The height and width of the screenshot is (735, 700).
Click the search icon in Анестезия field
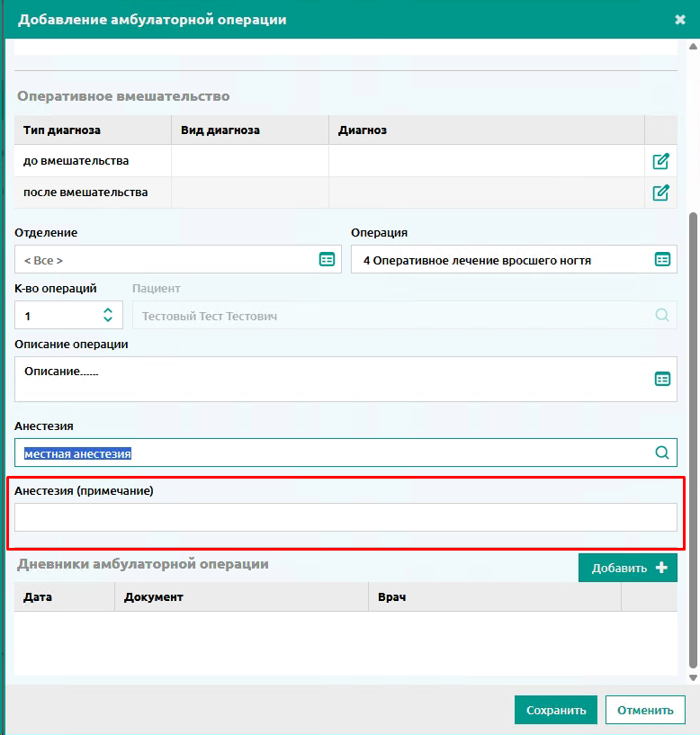(662, 453)
